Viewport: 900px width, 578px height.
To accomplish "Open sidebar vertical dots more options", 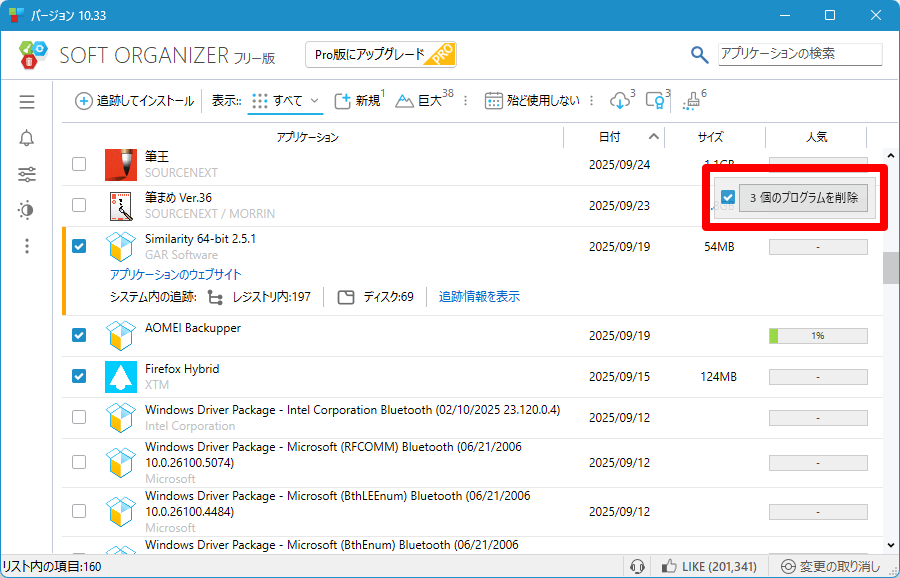I will tap(27, 246).
